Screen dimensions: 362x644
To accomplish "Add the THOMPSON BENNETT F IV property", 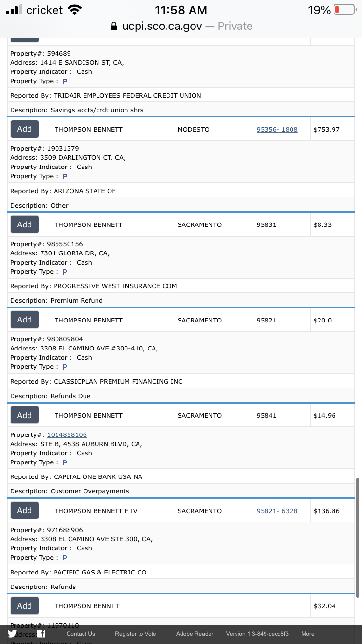I will click(25, 511).
